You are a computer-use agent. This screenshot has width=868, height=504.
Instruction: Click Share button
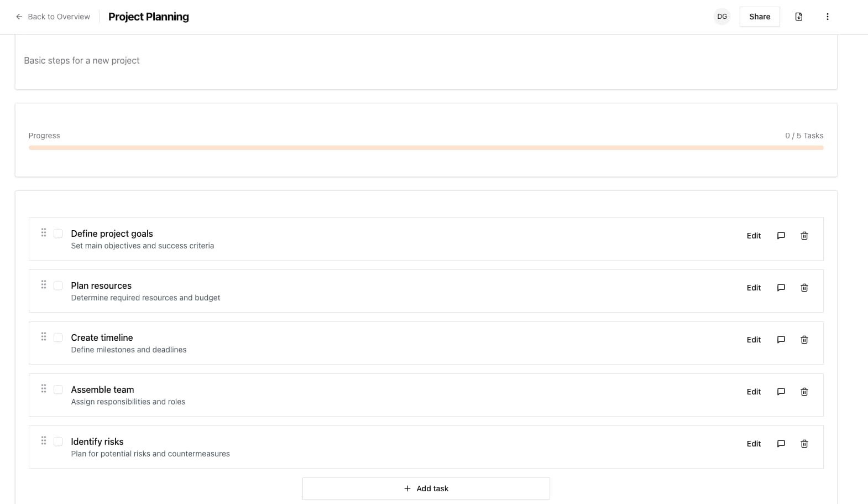point(760,17)
